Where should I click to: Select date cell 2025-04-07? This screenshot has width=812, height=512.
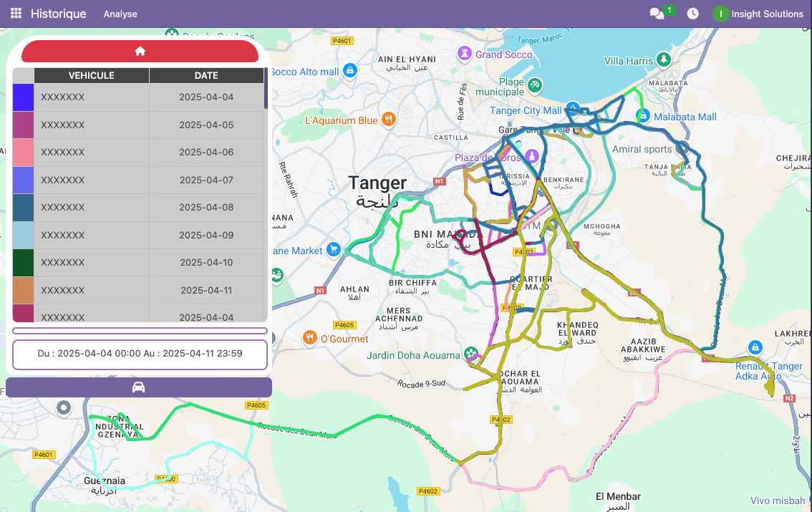coord(206,180)
